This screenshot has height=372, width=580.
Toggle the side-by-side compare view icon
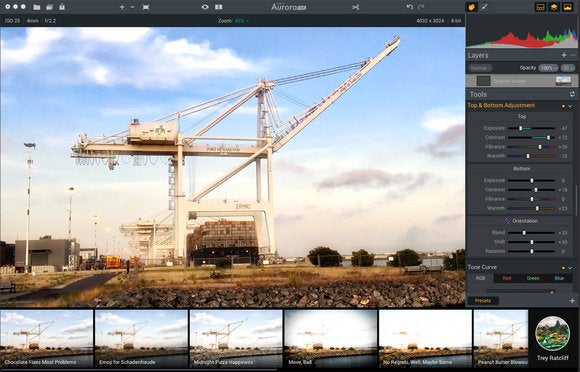(219, 7)
